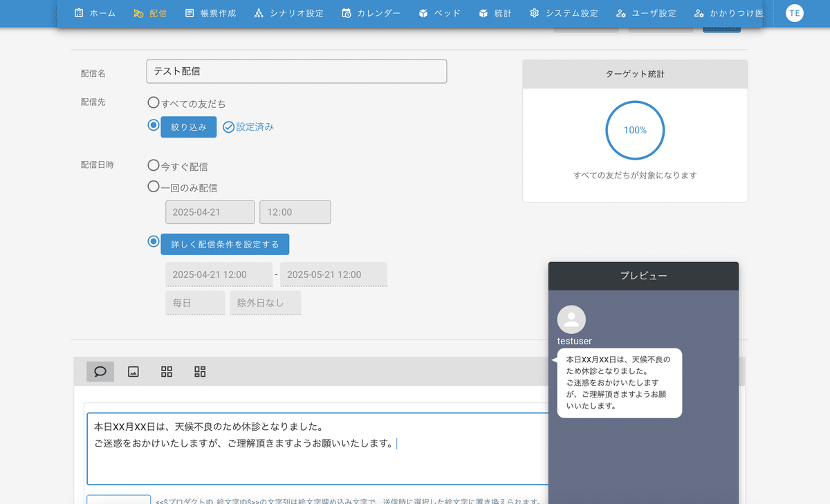The height and width of the screenshot is (504, 830).
Task: Click the testuser name in preview
Action: [574, 341]
